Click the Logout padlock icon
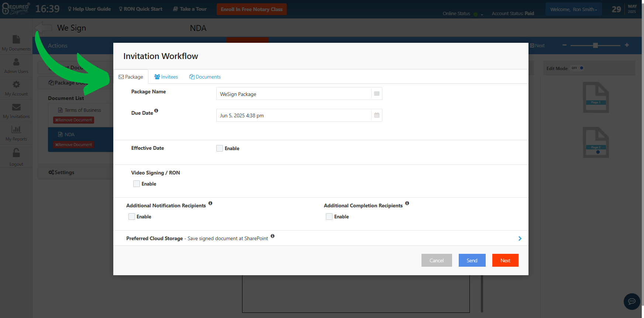644x318 pixels. pyautogui.click(x=16, y=153)
